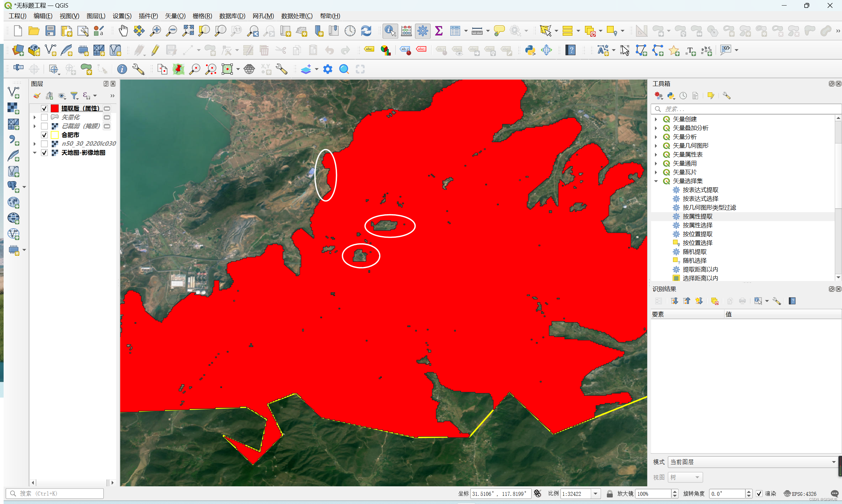
Task: Click the Zoom Out magnifier tool
Action: click(171, 31)
